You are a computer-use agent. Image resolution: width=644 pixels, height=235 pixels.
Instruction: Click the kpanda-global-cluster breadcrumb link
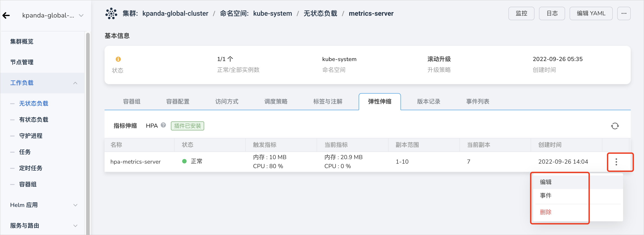(175, 13)
